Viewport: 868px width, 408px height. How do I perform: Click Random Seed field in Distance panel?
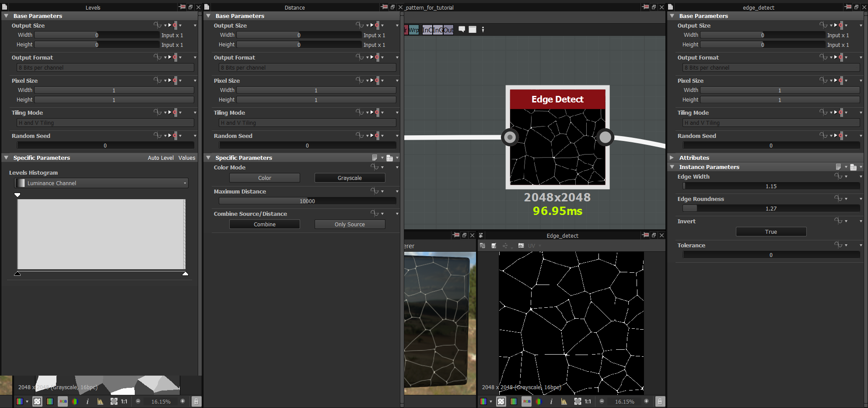(308, 145)
